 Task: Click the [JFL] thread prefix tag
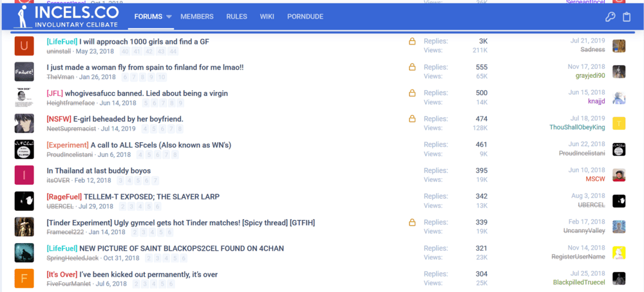(x=55, y=93)
